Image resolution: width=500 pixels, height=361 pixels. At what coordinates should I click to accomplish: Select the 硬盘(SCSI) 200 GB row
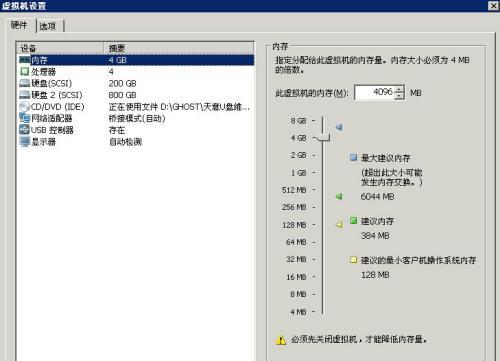coord(135,83)
